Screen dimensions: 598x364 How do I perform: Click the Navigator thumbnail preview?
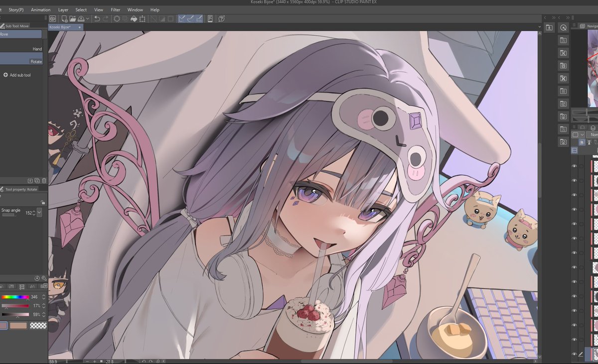click(593, 69)
